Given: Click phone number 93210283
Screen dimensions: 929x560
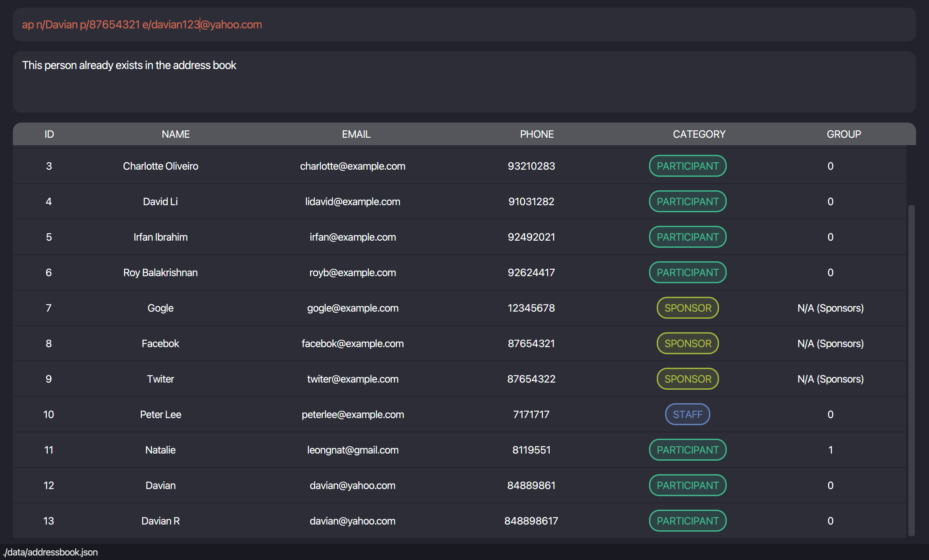Looking at the screenshot, I should pyautogui.click(x=531, y=166).
